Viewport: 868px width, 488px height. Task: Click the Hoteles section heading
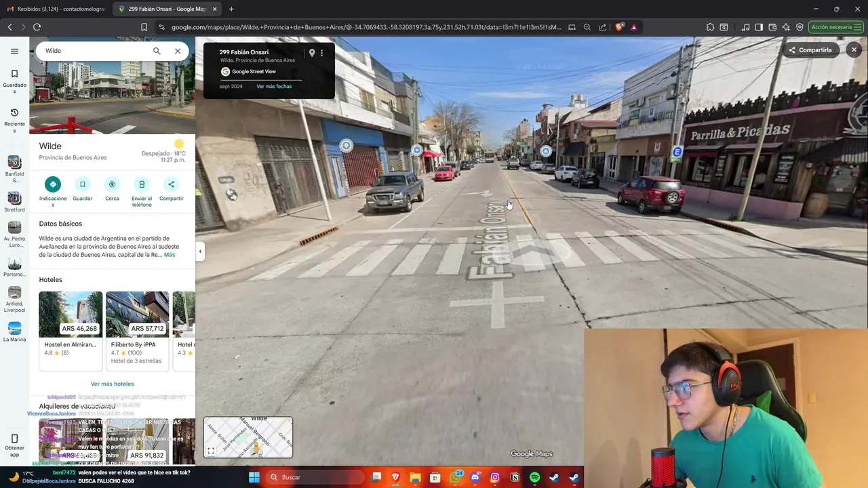[x=50, y=279]
